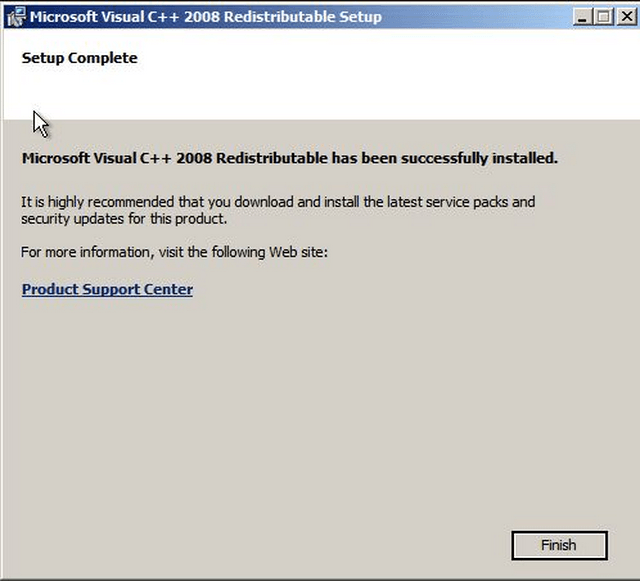Click the window title bar text

point(206,17)
